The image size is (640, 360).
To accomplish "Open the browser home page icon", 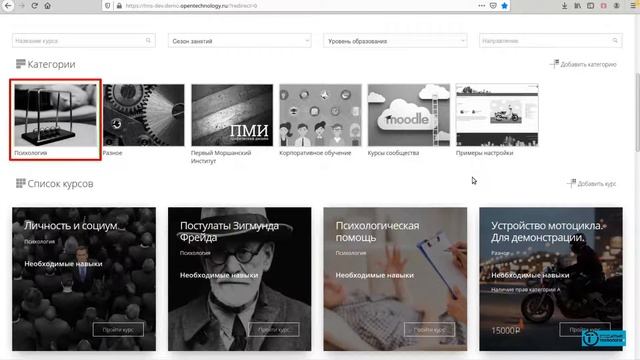I will (48, 6).
